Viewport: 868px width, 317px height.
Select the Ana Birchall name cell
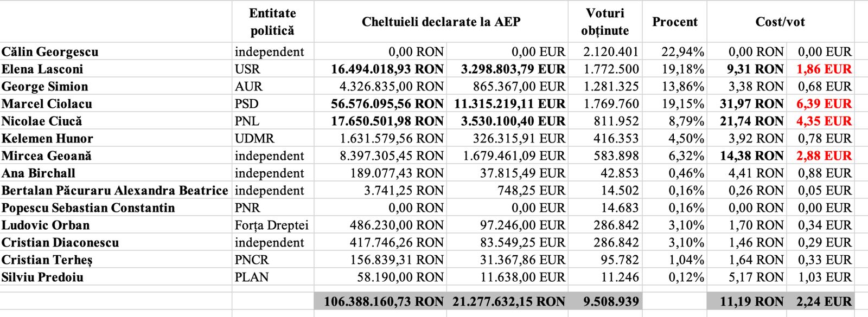click(39, 173)
